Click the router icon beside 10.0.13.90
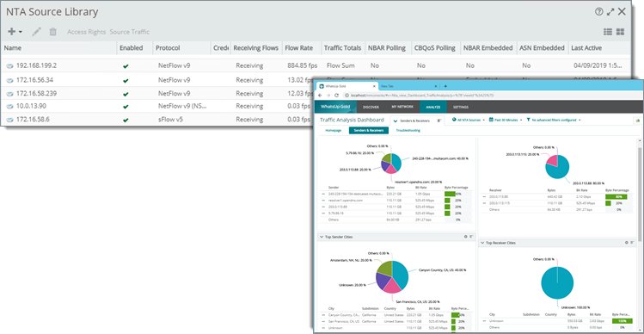Screen dimensions: 644x334 click(9, 106)
